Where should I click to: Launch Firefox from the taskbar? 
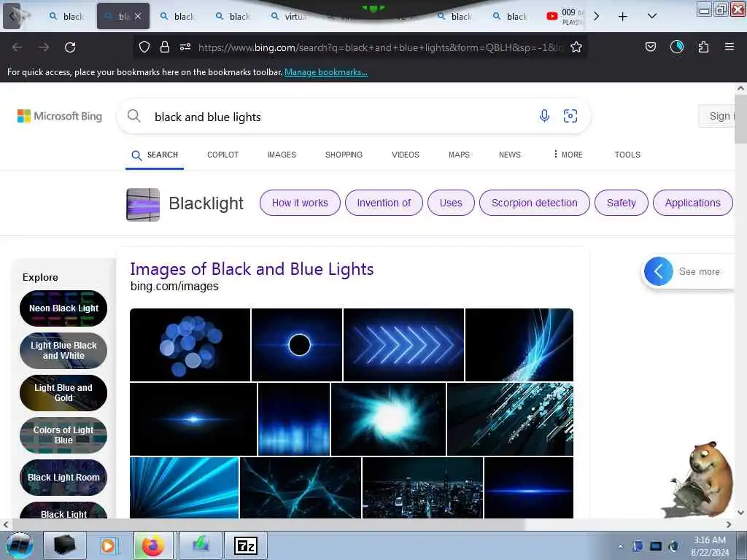(x=152, y=545)
